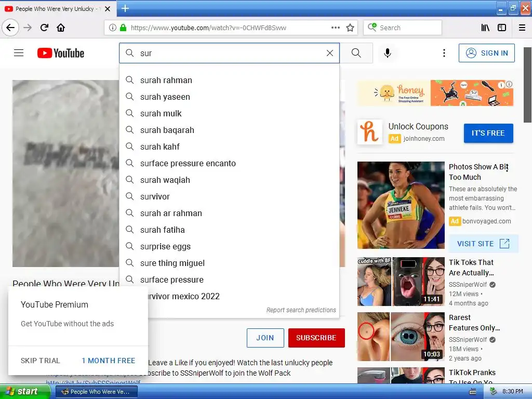Select the 'survivor' suggestion
532x399 pixels.
coord(229,196)
